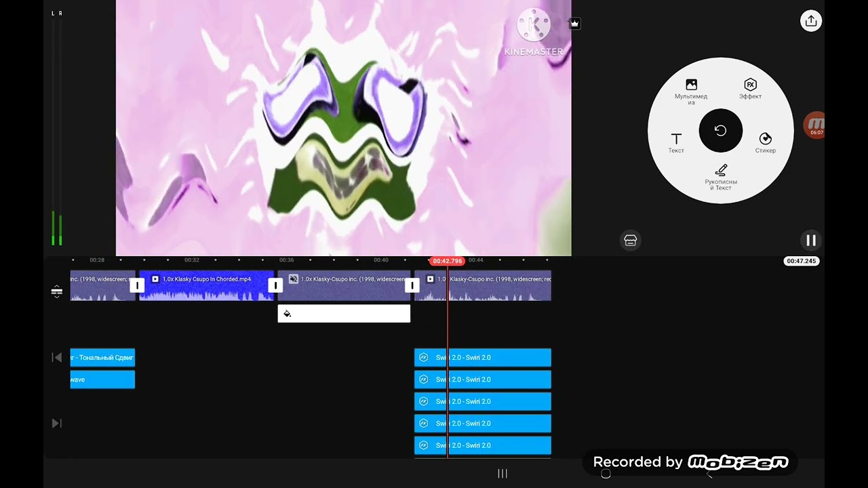Click the 00:36 timeline ruler mark
868x488 pixels.
point(286,260)
